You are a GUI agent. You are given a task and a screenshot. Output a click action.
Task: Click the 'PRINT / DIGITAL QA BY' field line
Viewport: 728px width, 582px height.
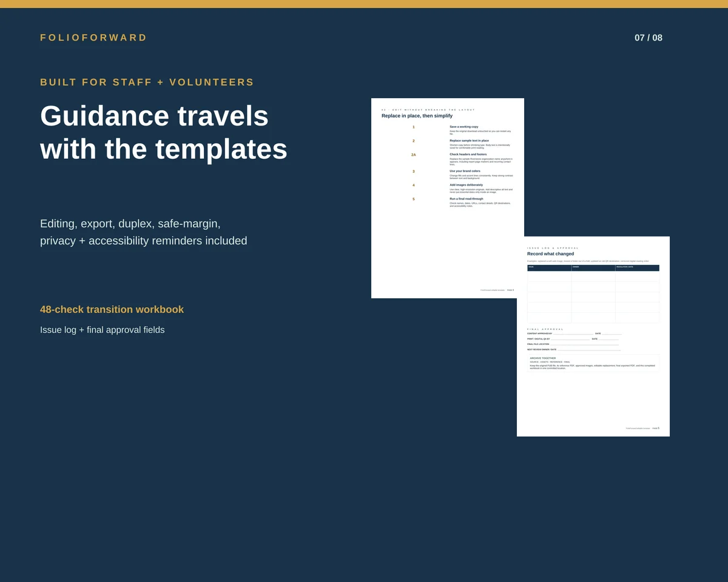[559, 339]
